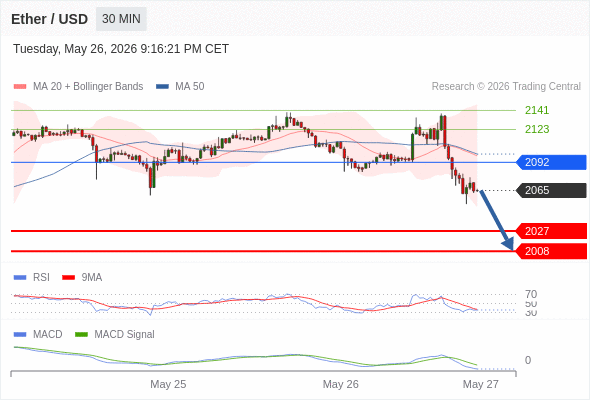This screenshot has width=590, height=400.
Task: Click the RSI 70 level label
Action: (x=531, y=294)
